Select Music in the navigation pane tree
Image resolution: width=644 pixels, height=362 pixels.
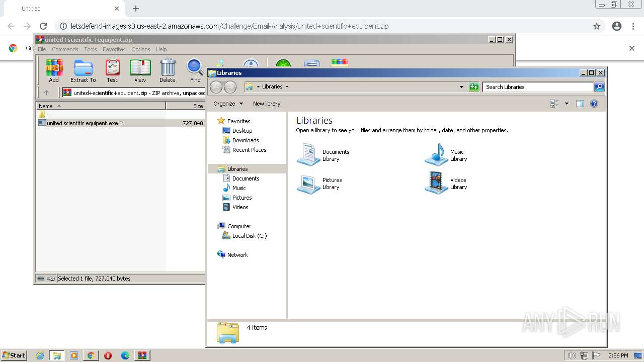pos(239,188)
